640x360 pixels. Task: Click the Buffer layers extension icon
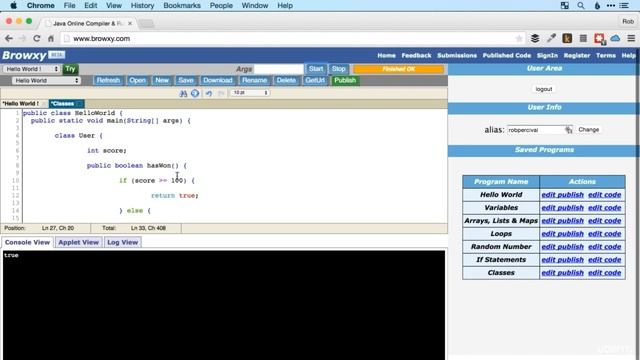point(535,38)
